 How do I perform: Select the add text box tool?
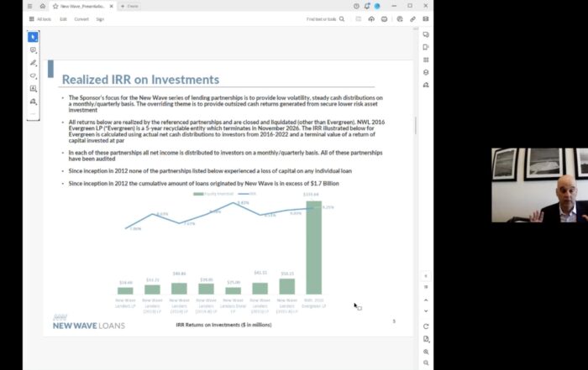[33, 88]
